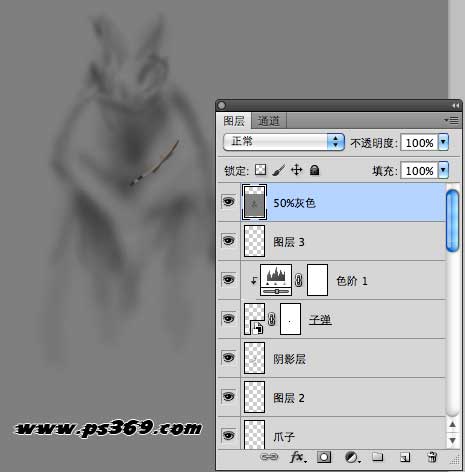Hide the 图层 2 layer via eye icon
Image resolution: width=465 pixels, height=472 pixels.
228,396
